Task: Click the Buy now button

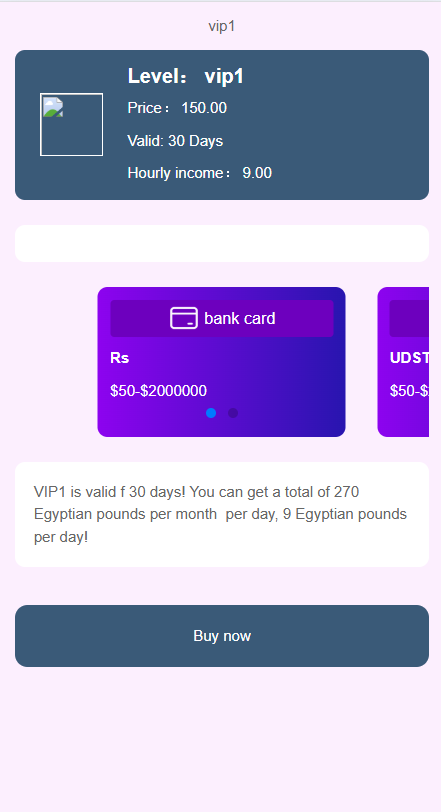Action: tap(222, 635)
